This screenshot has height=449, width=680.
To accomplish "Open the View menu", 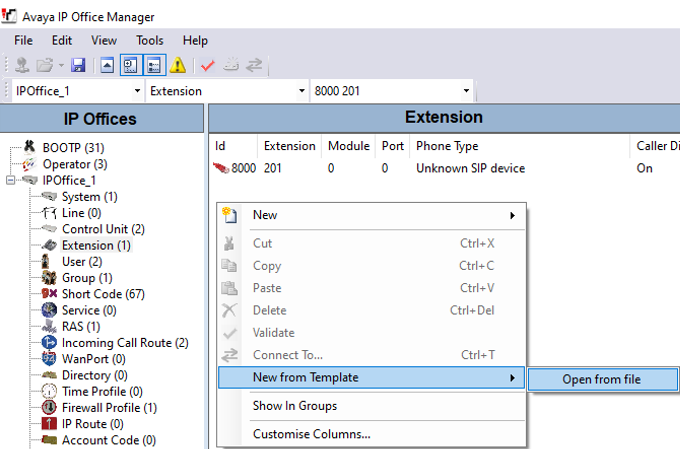I will coord(104,40).
